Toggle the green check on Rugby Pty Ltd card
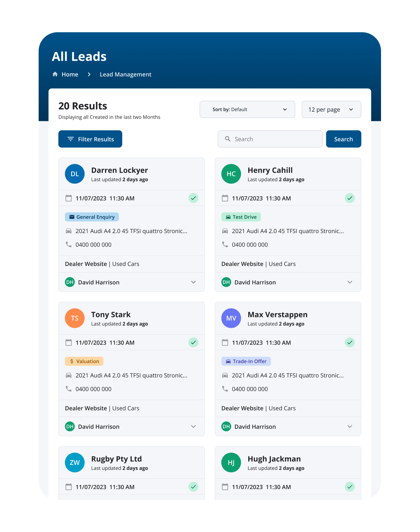The height and width of the screenshot is (532, 420). click(x=193, y=487)
